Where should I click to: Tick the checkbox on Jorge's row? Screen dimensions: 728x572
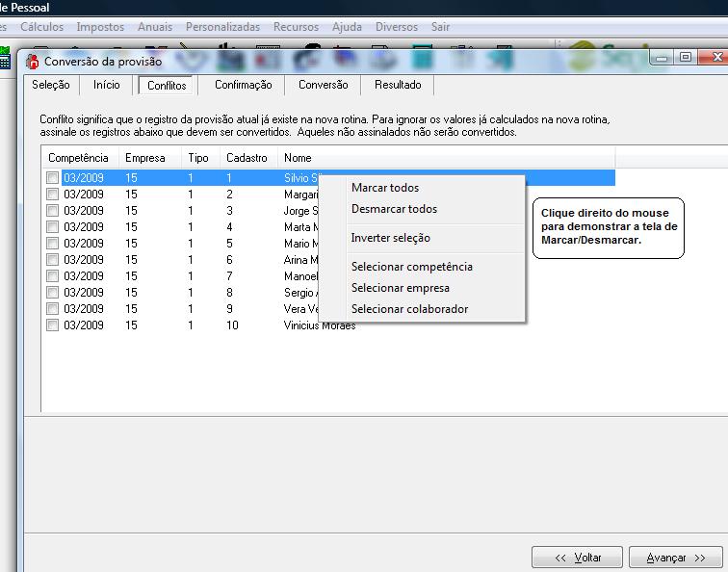[52, 210]
